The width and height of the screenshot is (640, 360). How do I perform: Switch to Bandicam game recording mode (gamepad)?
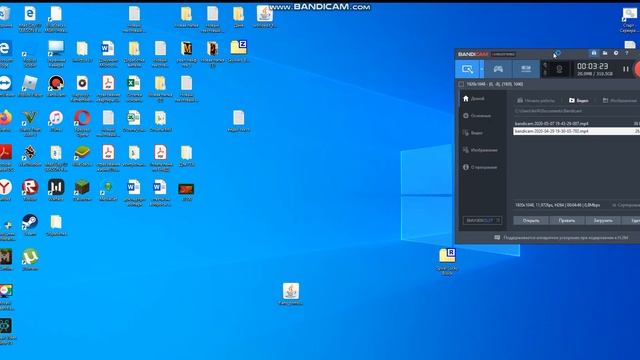498,69
